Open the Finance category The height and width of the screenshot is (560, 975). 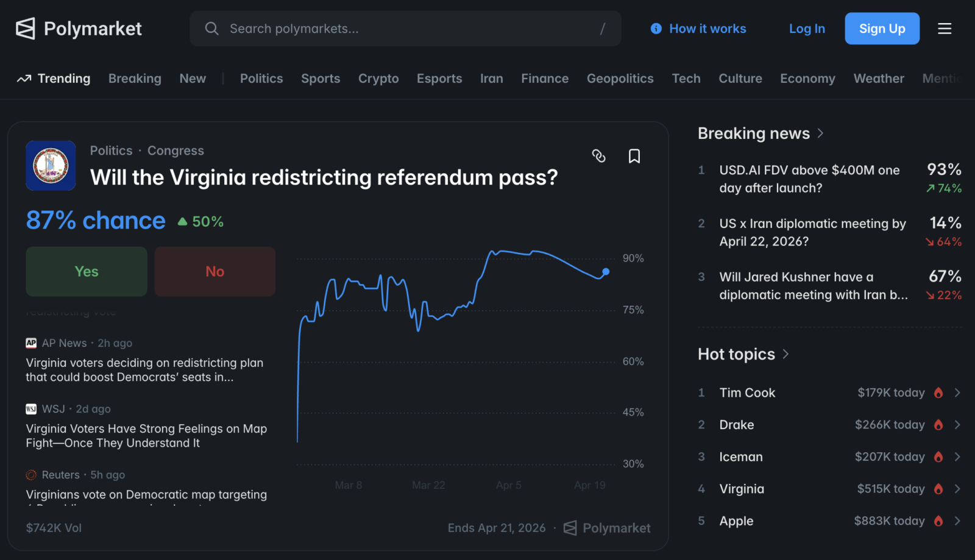click(x=545, y=79)
